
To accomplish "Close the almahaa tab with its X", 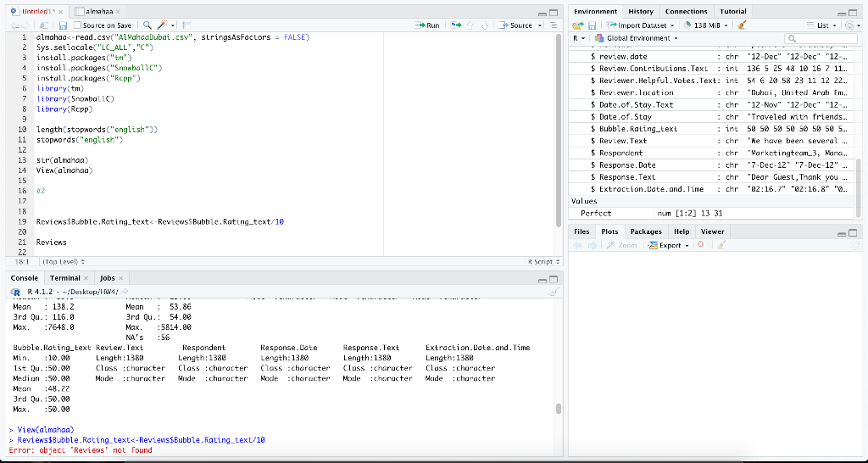I will coord(118,12).
